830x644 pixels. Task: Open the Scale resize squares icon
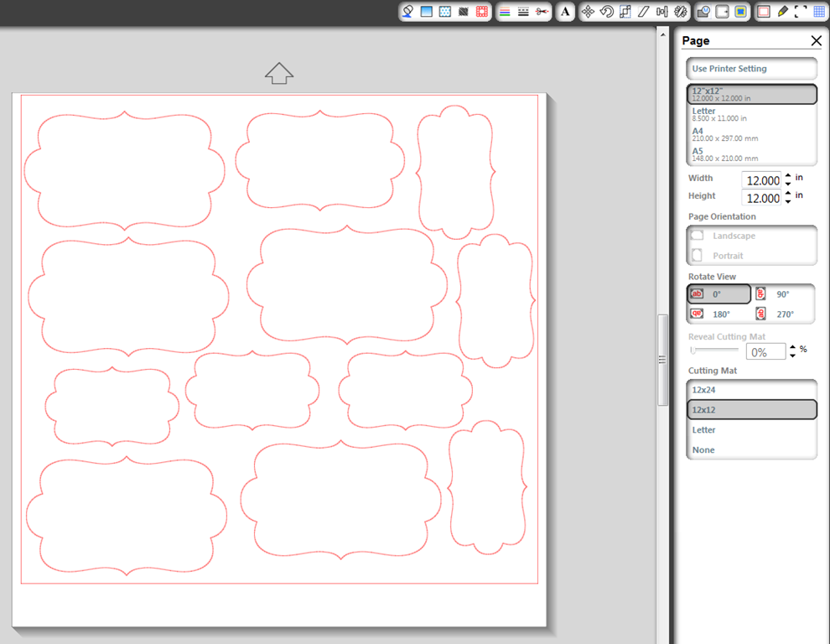(x=625, y=12)
